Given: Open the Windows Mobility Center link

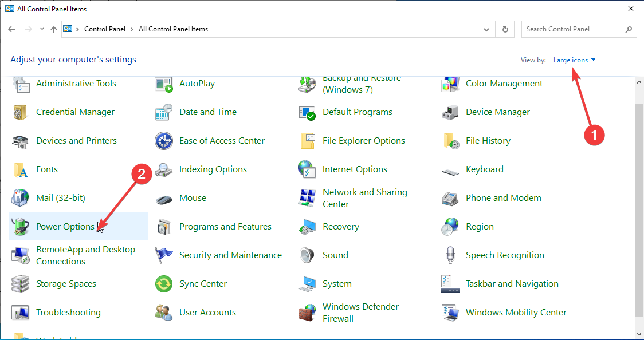Looking at the screenshot, I should [x=516, y=313].
